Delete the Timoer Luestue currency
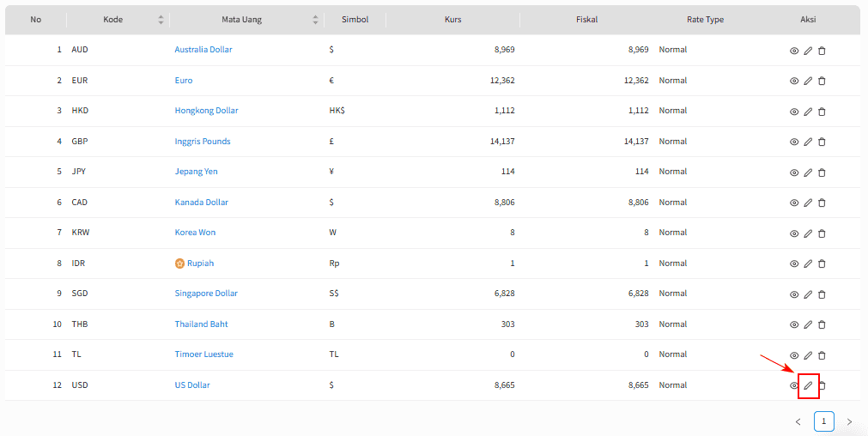 point(822,355)
